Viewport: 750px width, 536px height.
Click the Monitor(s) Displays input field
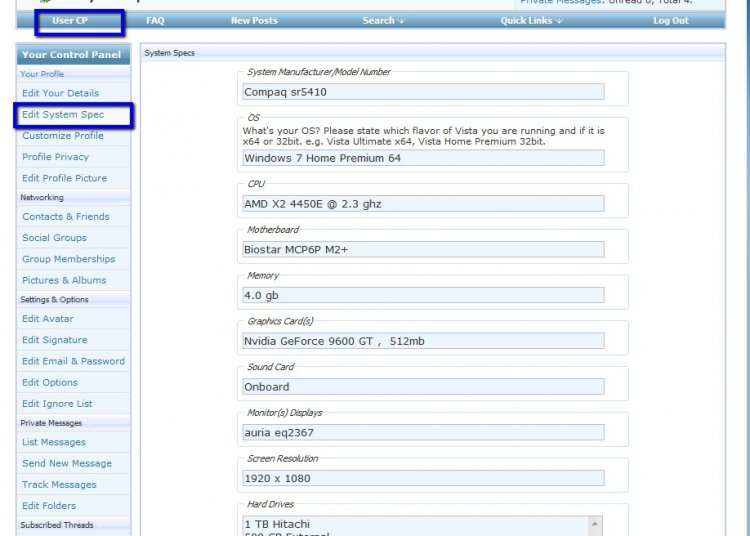click(x=423, y=432)
